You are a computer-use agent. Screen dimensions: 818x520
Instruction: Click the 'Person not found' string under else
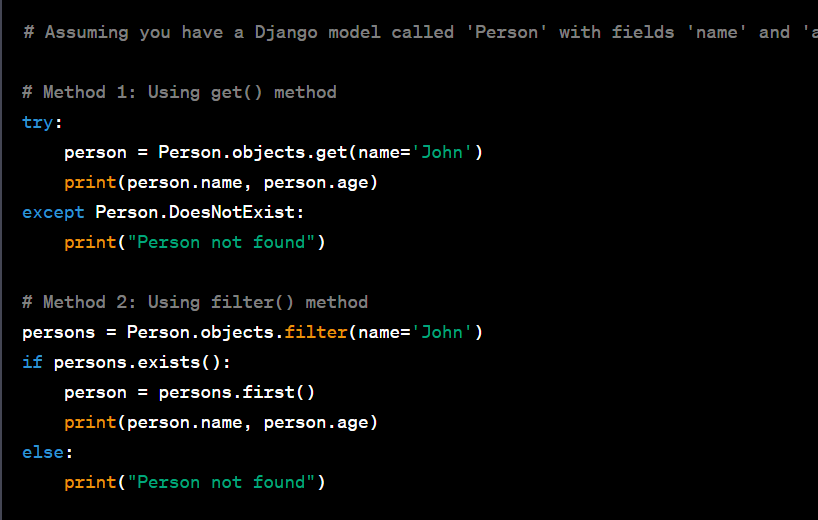click(x=221, y=482)
